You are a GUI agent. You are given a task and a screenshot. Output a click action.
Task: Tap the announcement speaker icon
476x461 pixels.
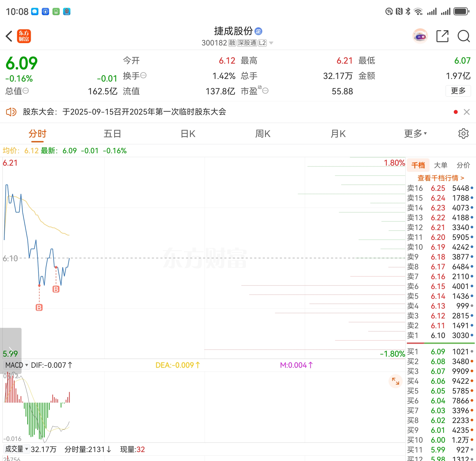11,112
